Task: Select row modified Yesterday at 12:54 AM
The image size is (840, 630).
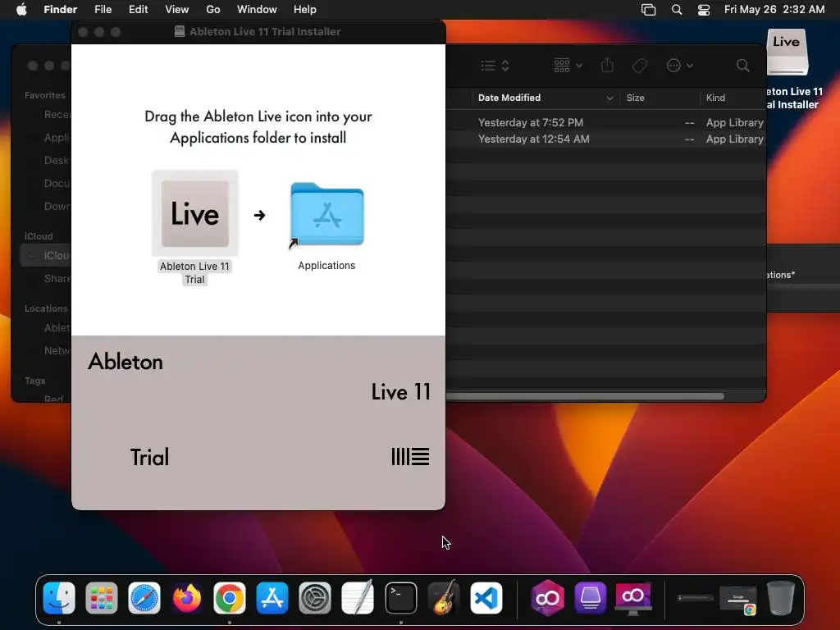Action: 605,139
